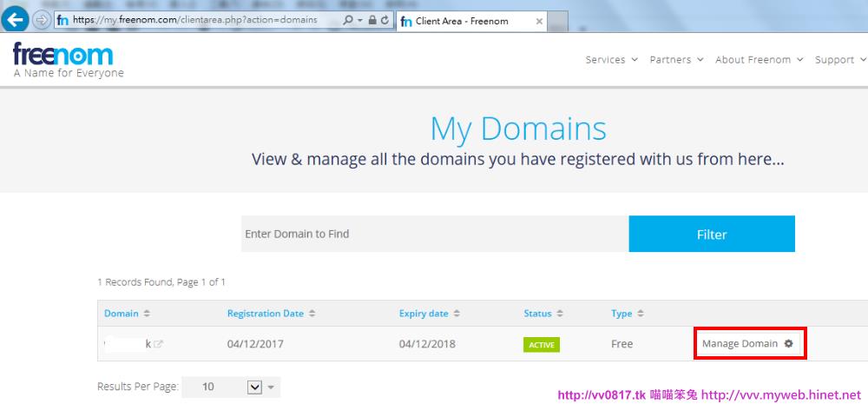The height and width of the screenshot is (404, 868).
Task: Click the Manage Domain button
Action: pyautogui.click(x=747, y=343)
